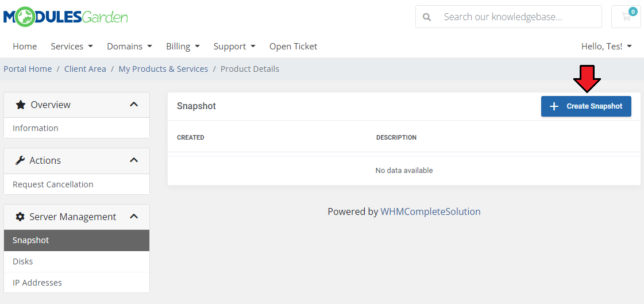Follow the Client Area breadcrumb link
Screen dimensions: 644x304
85,69
